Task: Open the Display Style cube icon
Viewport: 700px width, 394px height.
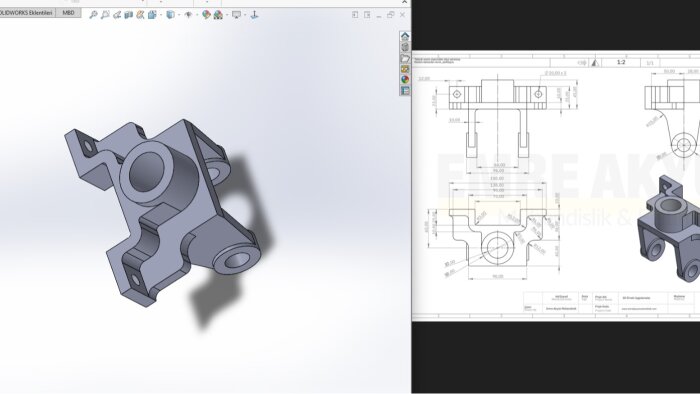Action: 170,15
